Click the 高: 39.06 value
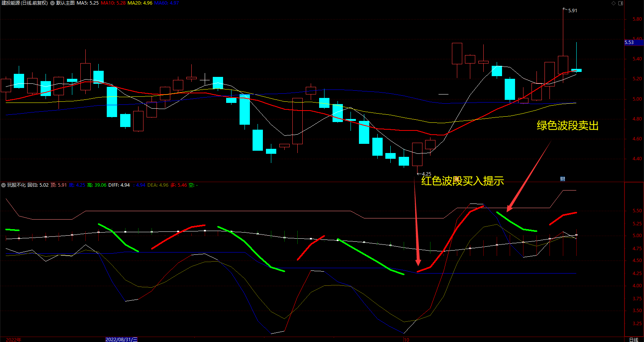The width and height of the screenshot is (644, 342). (x=97, y=185)
